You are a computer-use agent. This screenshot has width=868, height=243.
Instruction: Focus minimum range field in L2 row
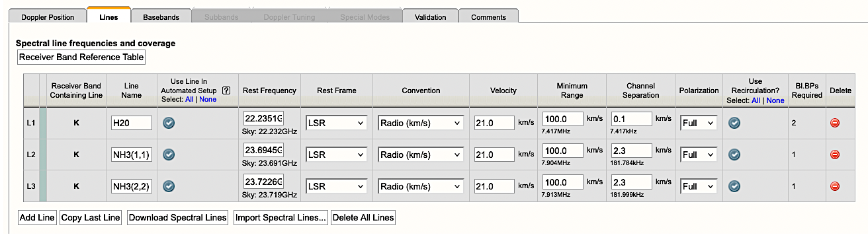tap(563, 151)
